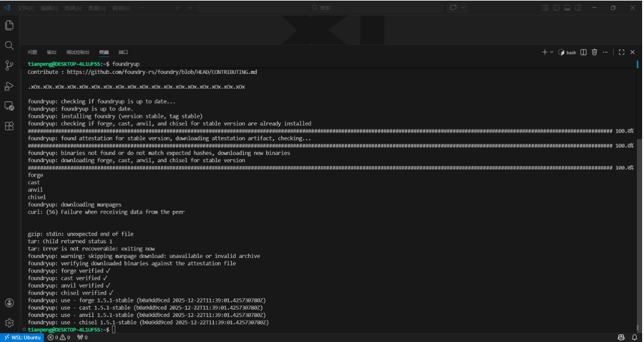
Task: Switch to the 调试控制台 tab
Action: point(78,52)
